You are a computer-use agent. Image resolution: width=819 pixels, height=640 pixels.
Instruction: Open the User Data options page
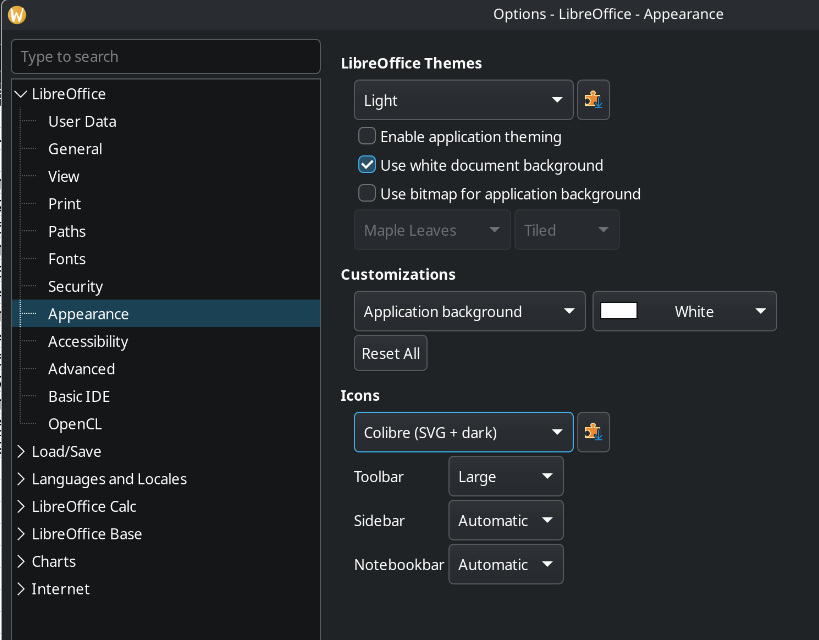click(x=82, y=121)
